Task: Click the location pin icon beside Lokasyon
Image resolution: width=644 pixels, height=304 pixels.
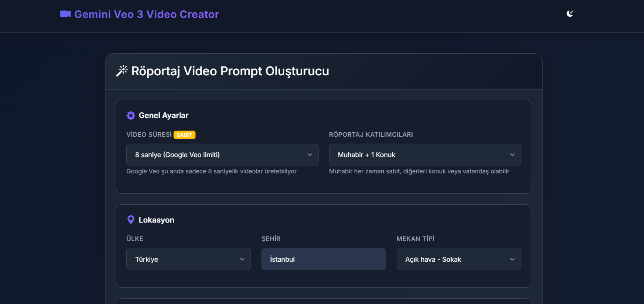Action: (x=131, y=220)
